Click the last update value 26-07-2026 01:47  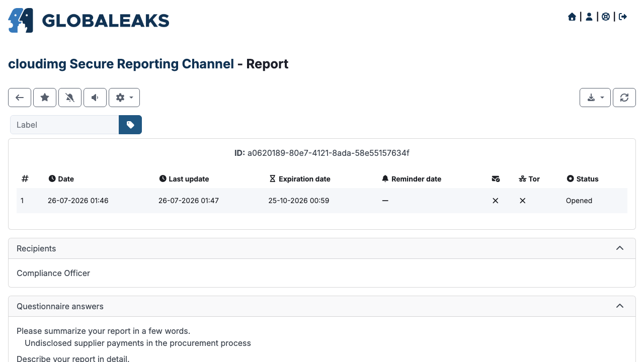coord(189,201)
